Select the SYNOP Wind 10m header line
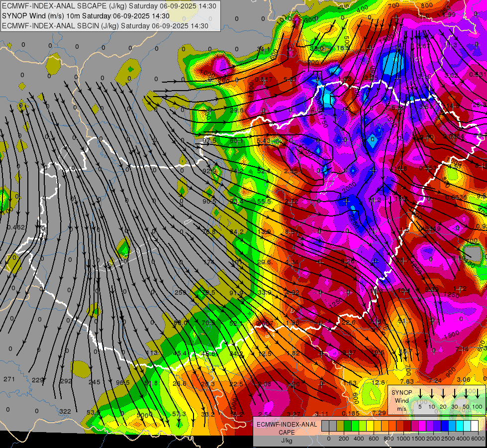 (x=86, y=16)
